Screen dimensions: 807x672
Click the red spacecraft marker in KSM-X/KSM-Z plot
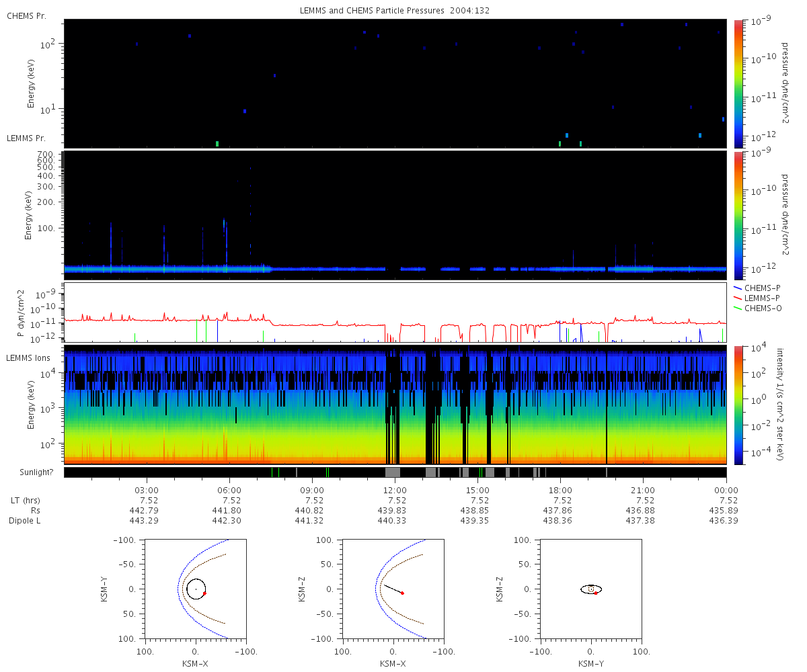pos(402,593)
